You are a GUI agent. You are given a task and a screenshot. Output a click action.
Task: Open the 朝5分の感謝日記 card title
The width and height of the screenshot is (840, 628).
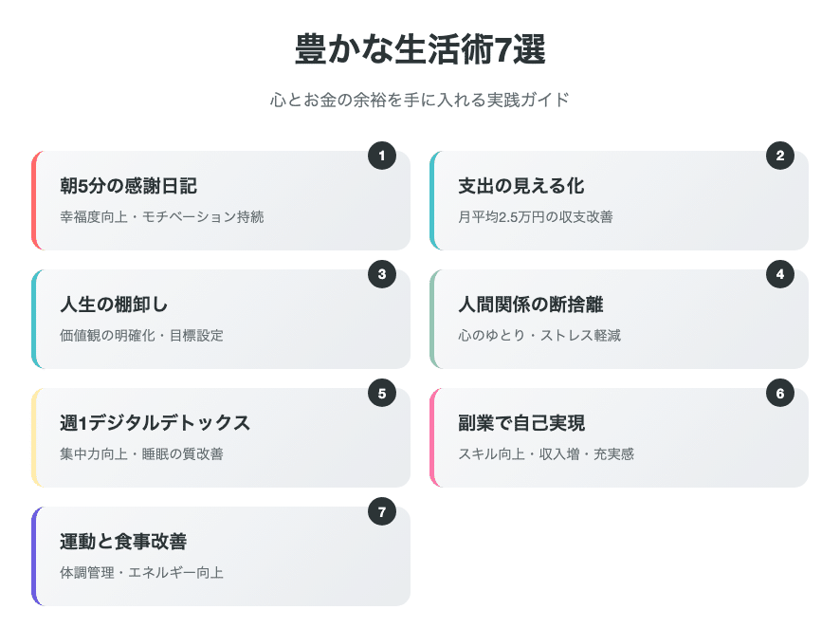click(x=128, y=186)
